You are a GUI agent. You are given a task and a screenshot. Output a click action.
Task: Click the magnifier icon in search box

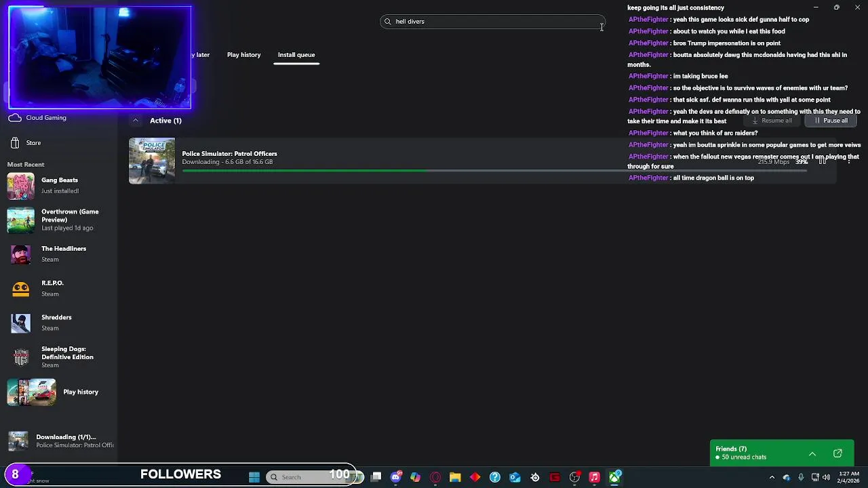pyautogui.click(x=388, y=22)
